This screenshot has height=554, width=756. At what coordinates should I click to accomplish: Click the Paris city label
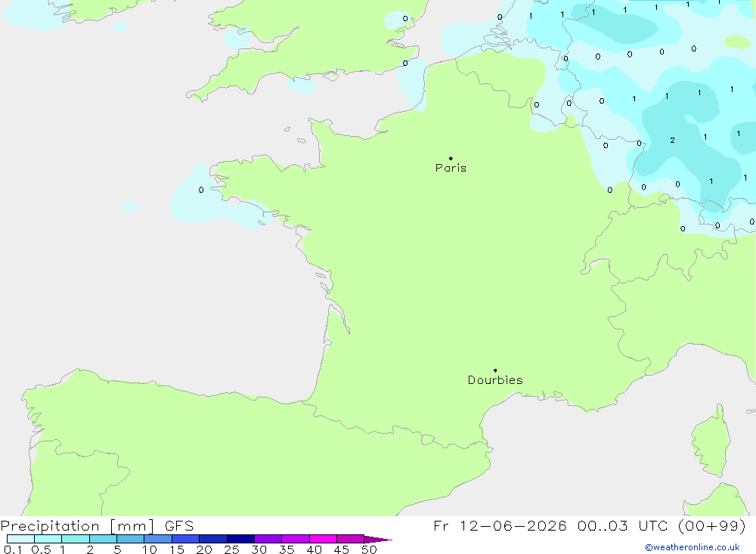451,168
